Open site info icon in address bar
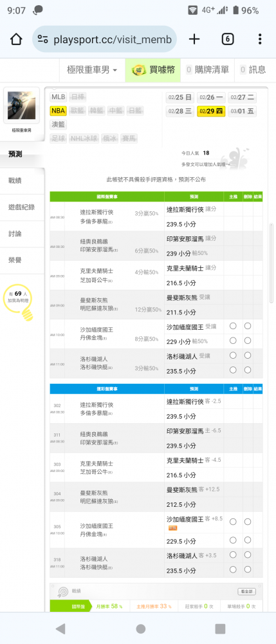276x644 pixels. point(42,39)
